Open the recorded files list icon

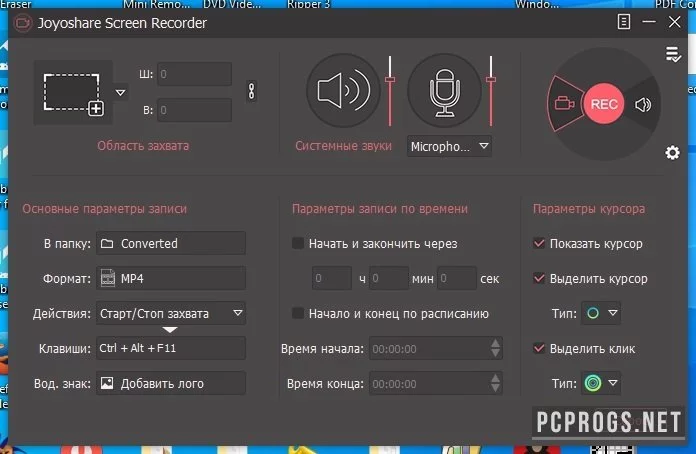pos(673,54)
